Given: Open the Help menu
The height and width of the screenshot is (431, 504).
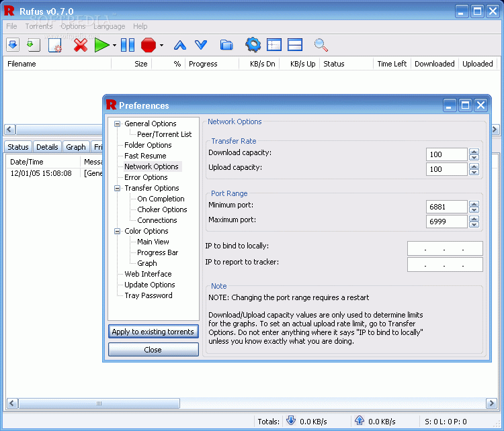Looking at the screenshot, I should (140, 26).
